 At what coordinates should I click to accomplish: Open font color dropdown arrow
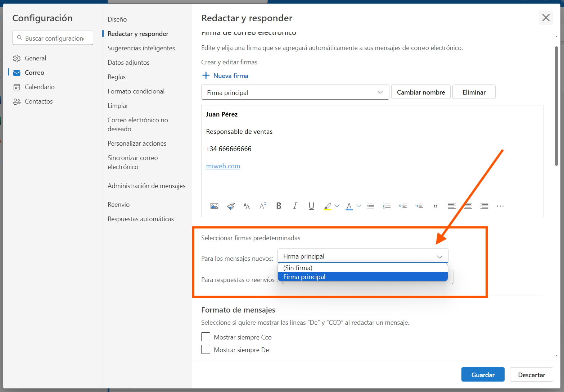[x=358, y=206]
